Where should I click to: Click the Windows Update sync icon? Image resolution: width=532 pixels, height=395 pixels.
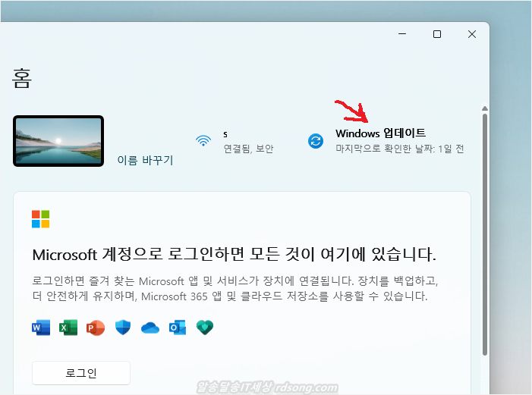[316, 140]
